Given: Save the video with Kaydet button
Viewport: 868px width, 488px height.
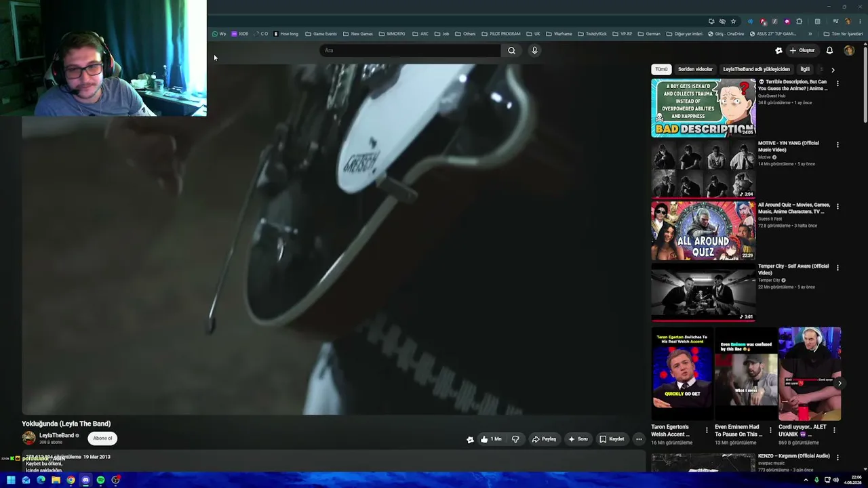Looking at the screenshot, I should click(612, 439).
